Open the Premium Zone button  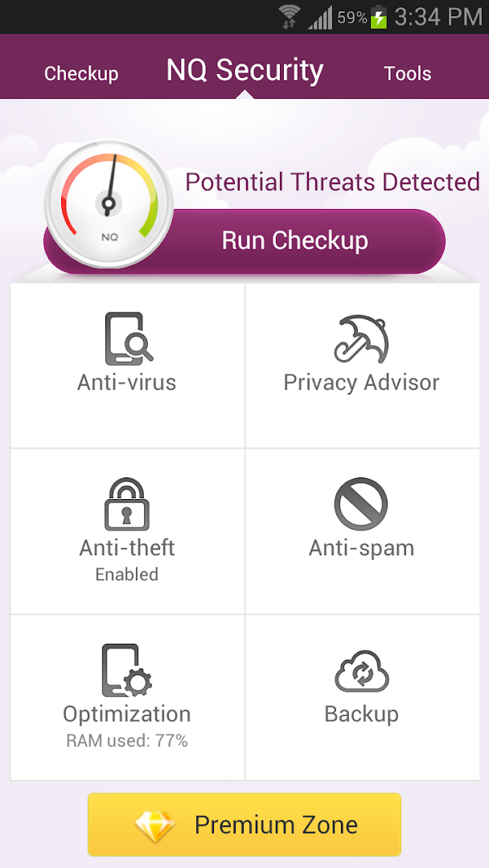(244, 825)
